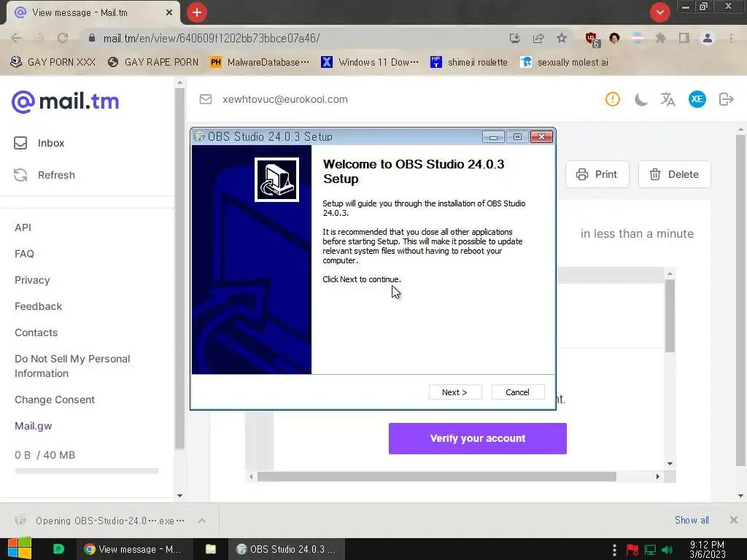Close the downloads bar
Viewport: 747px width, 560px height.
[734, 520]
